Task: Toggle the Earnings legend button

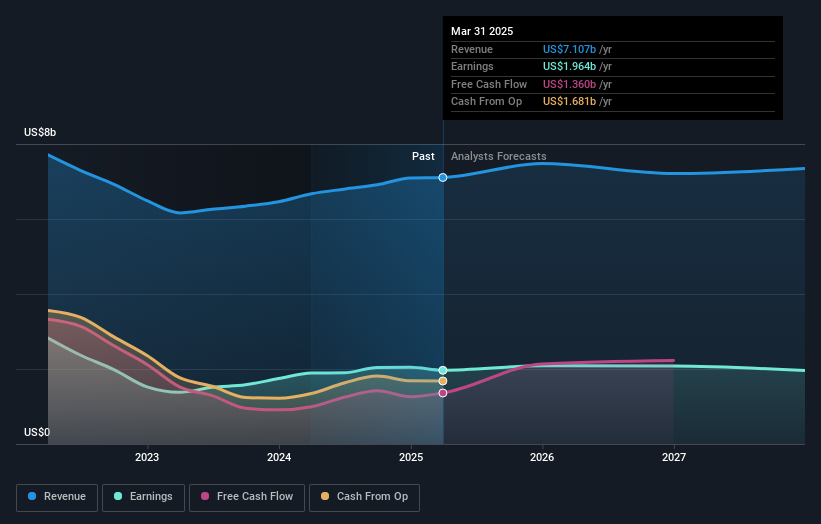Action: (x=143, y=497)
